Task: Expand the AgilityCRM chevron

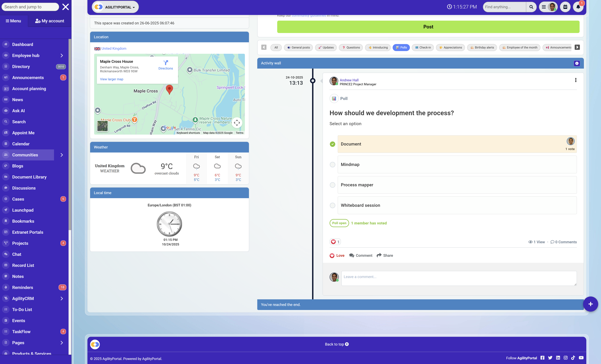Action: (62, 298)
